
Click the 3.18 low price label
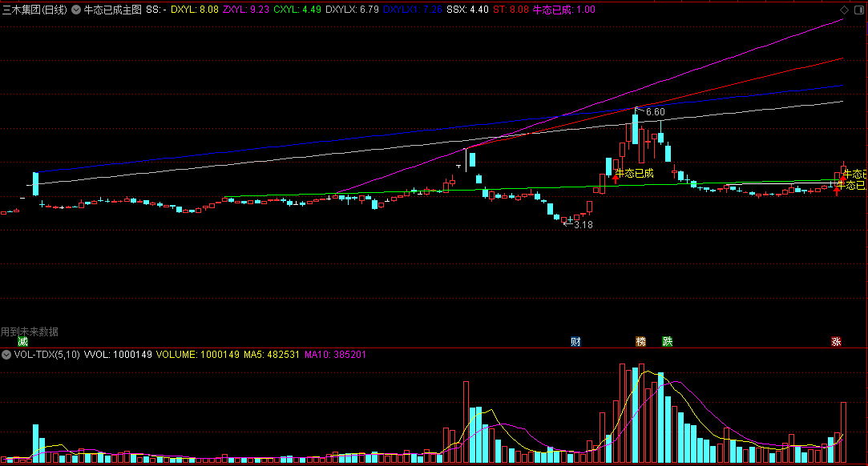[583, 224]
